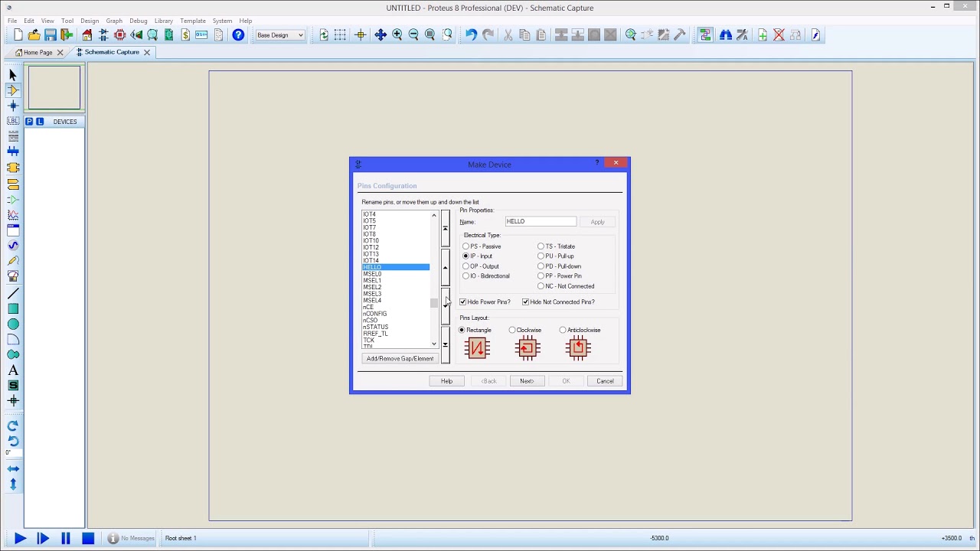Click the blue Help question mark icon
980x551 pixels.
tap(238, 35)
